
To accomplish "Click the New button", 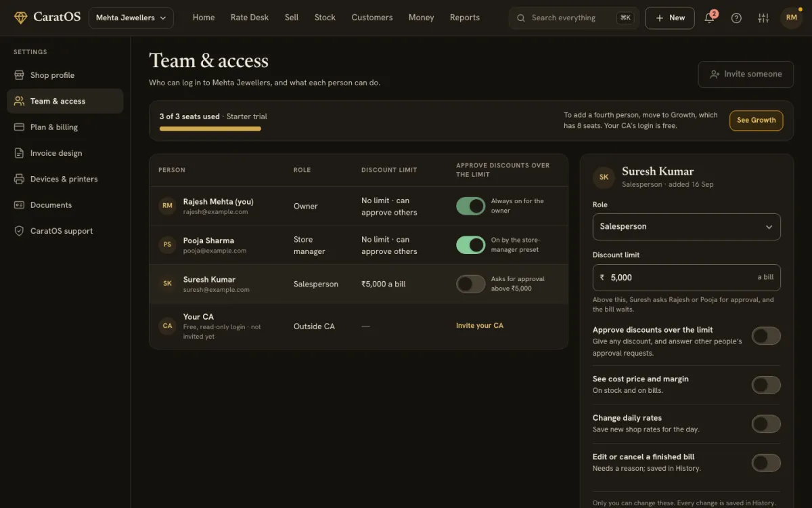I will (x=670, y=18).
